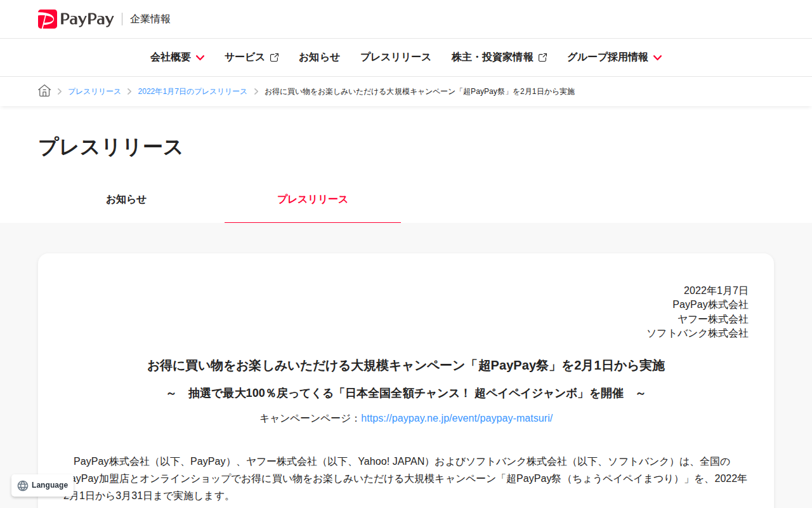Screen dimensions: 812x508
Task: Switch to the お知らせ tab
Action: tap(126, 199)
